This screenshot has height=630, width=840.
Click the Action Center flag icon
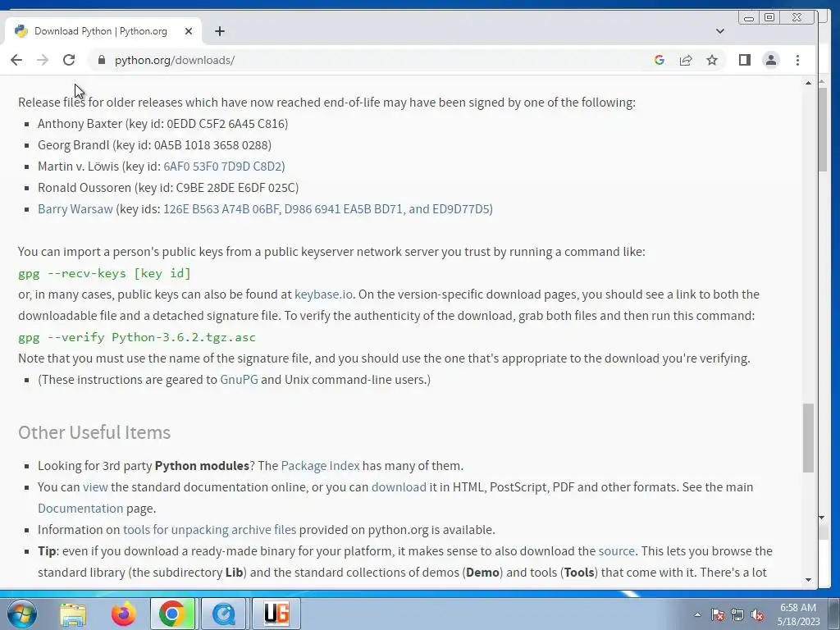718,615
